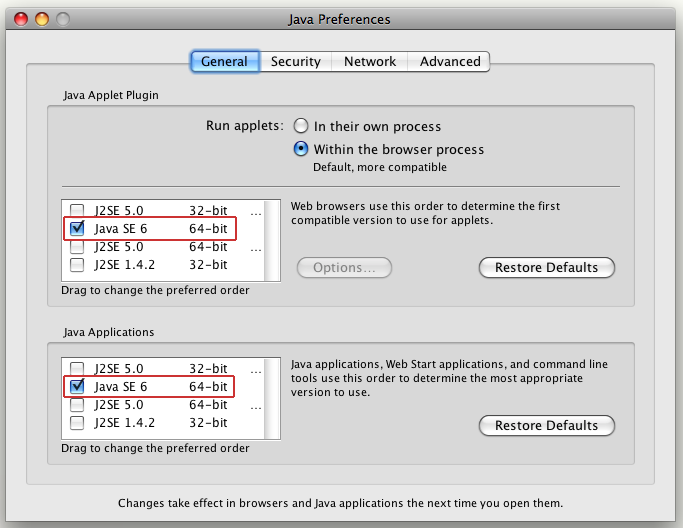Click the Java Applications list scrollbar
The image size is (683, 528).
[272, 399]
